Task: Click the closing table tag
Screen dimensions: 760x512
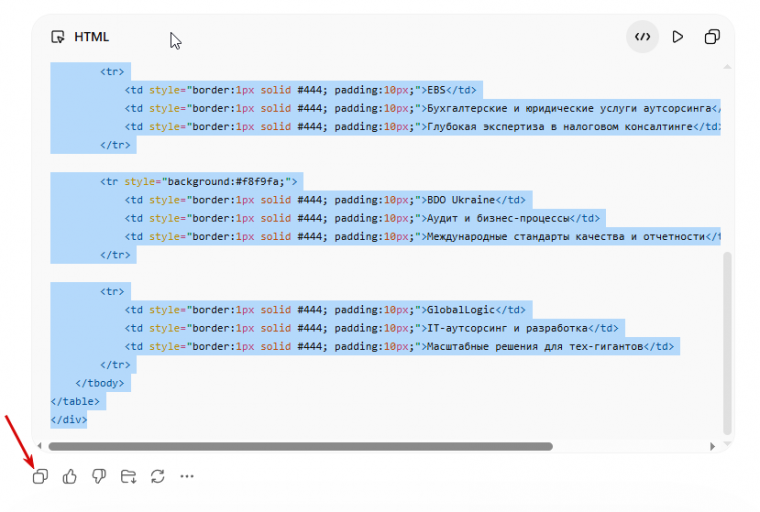Action: coord(75,401)
